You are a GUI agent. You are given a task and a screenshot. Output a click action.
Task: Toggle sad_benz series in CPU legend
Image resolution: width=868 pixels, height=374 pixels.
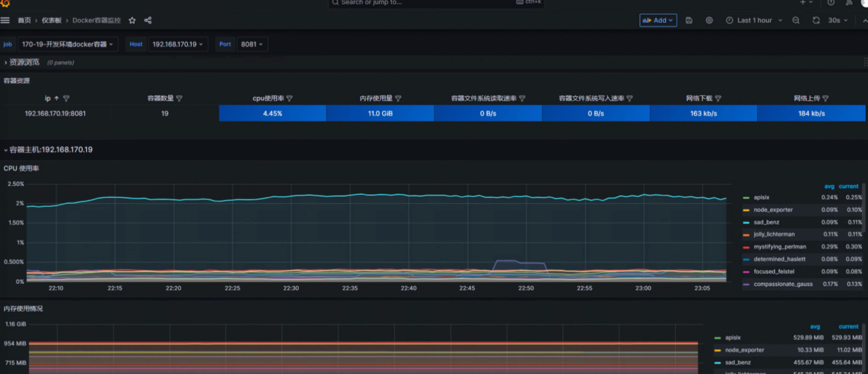coord(766,222)
